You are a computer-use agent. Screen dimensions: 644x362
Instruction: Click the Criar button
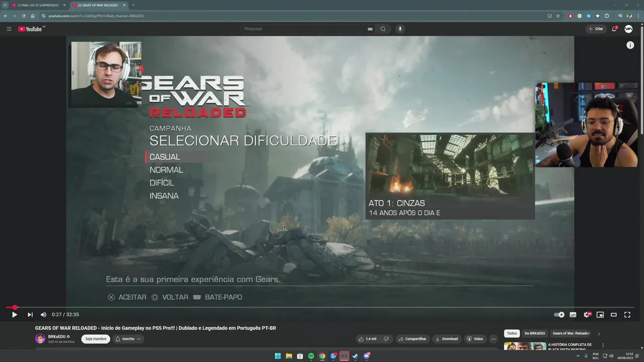596,29
